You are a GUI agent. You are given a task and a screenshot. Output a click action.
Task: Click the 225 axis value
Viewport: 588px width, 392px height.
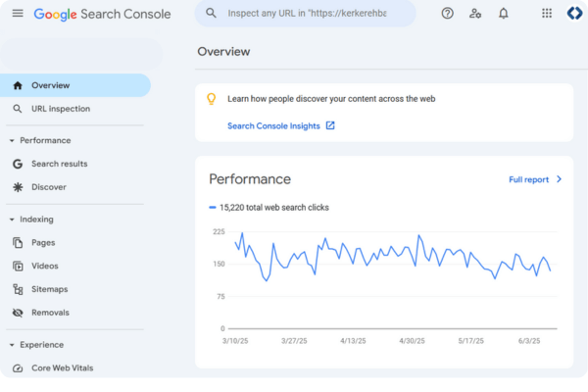click(x=219, y=232)
